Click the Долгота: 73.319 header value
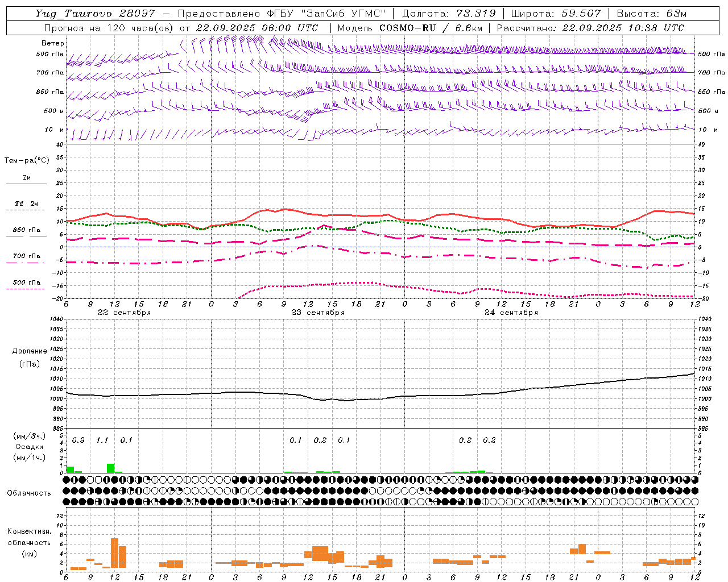 [449, 14]
